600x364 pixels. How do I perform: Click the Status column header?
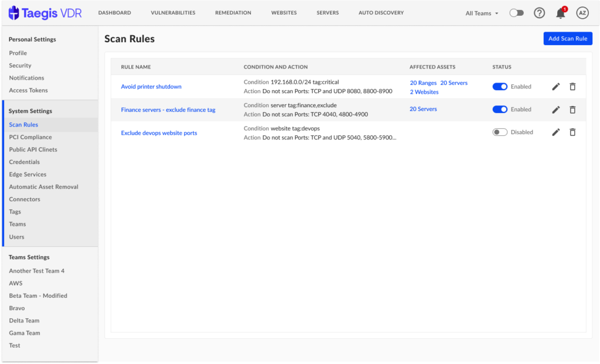(502, 67)
